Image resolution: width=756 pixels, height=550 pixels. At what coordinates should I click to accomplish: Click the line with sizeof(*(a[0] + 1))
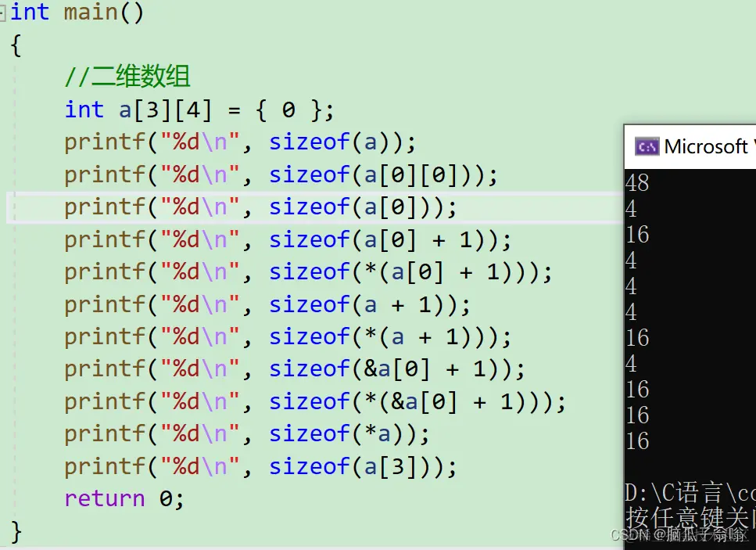308,272
